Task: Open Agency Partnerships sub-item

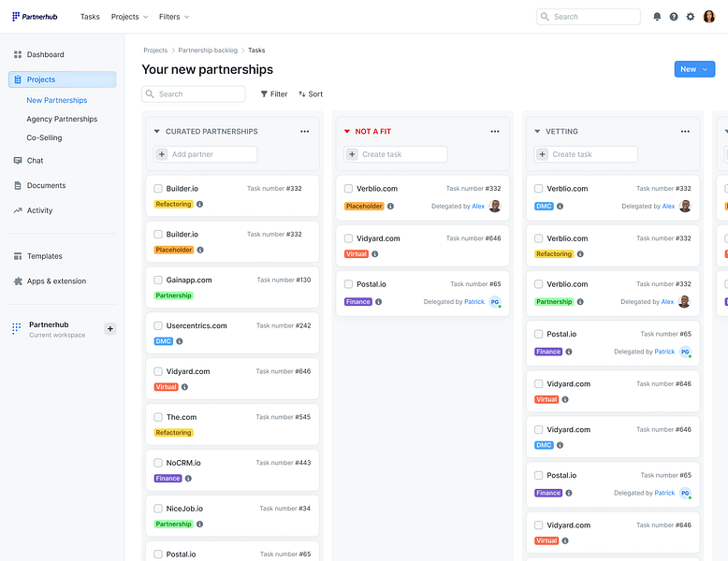Action: point(62,120)
